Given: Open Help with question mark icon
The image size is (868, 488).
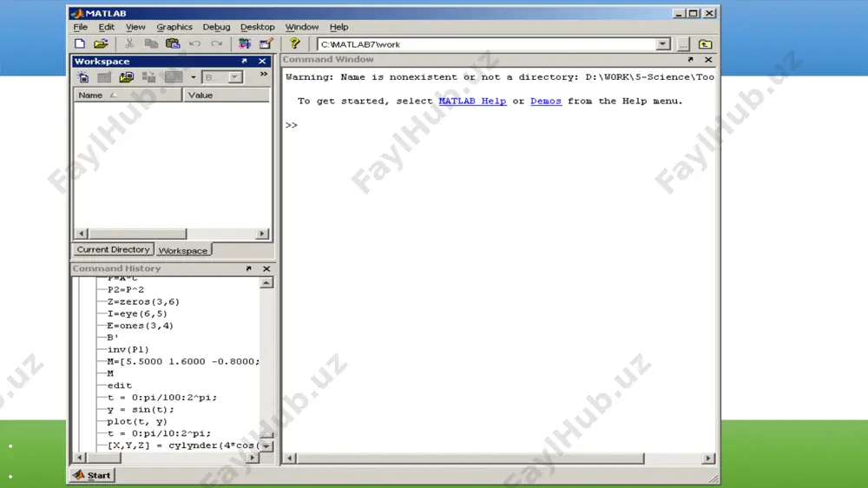Looking at the screenshot, I should coord(294,43).
